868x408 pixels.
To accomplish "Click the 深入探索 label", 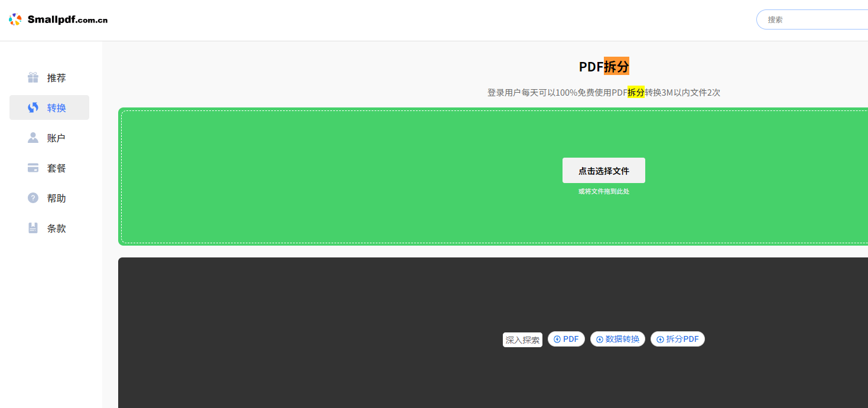I will (x=522, y=340).
